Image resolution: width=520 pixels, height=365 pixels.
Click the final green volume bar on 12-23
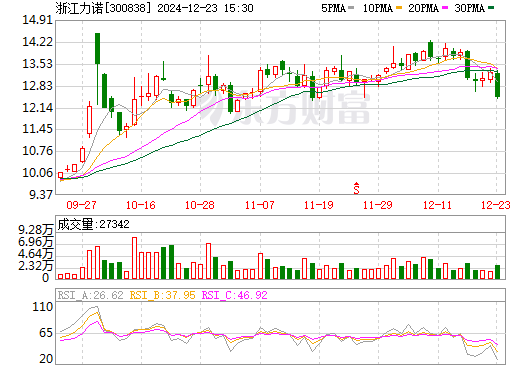[497, 272]
